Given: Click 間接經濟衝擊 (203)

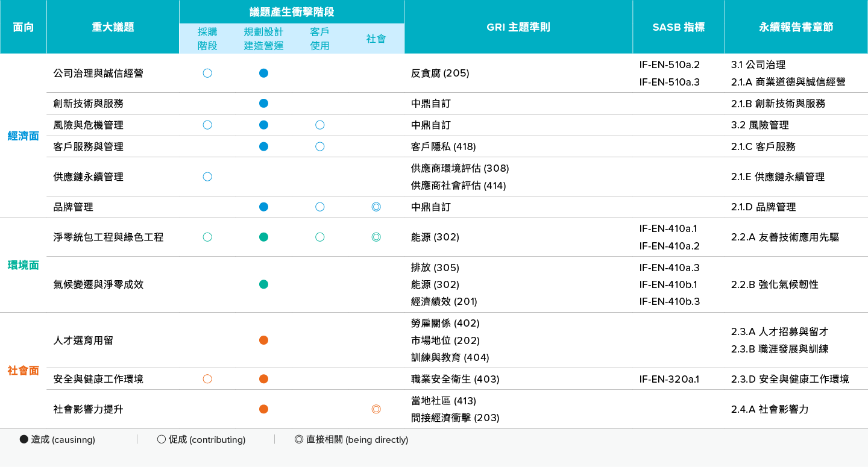Looking at the screenshot, I should pyautogui.click(x=455, y=418).
